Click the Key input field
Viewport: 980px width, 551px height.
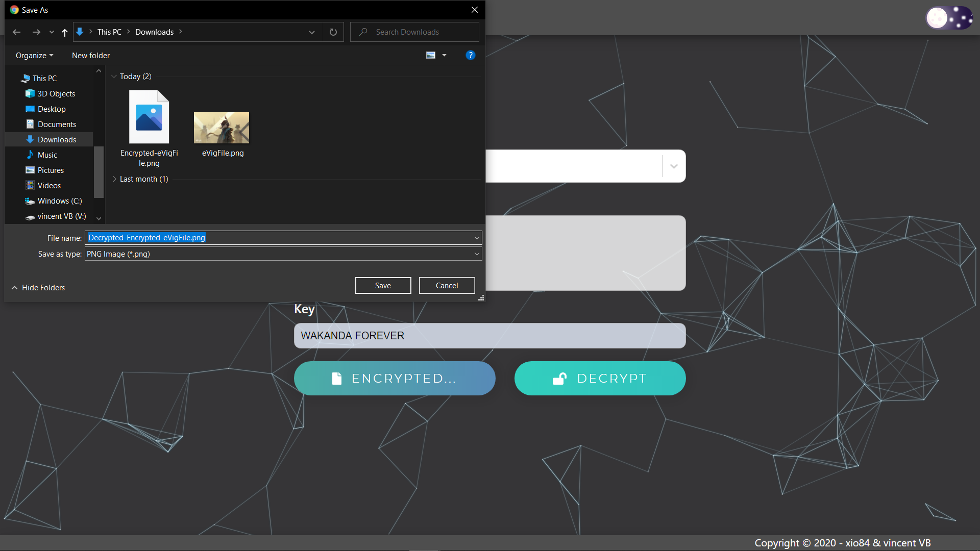489,336
